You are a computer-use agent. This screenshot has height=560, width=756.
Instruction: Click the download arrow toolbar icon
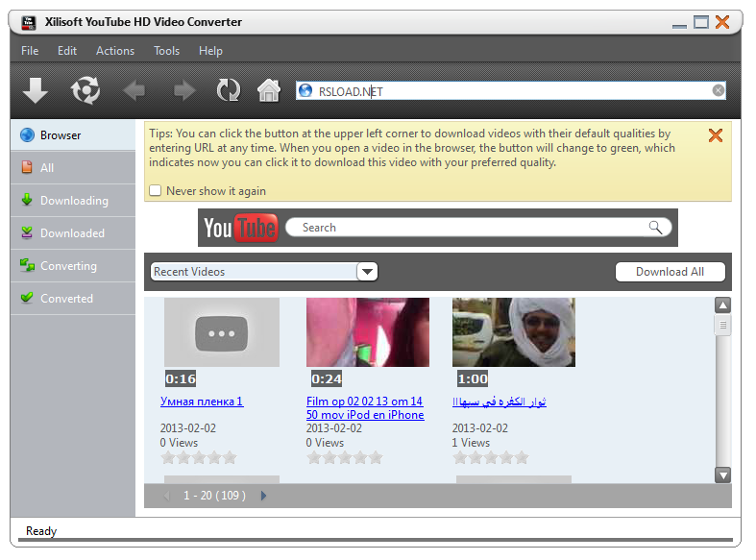point(36,90)
